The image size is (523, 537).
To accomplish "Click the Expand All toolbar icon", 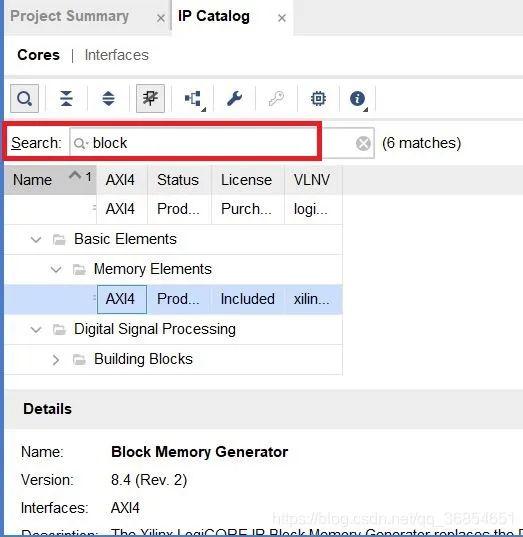I will (108, 99).
